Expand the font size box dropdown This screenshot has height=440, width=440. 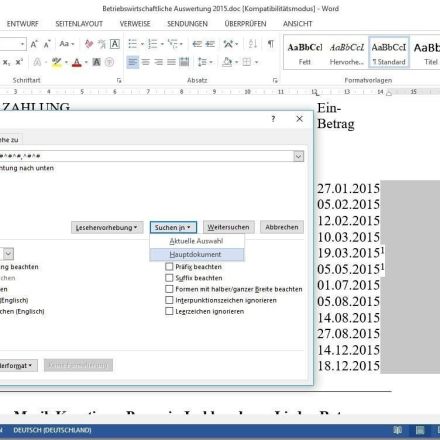coord(22,44)
